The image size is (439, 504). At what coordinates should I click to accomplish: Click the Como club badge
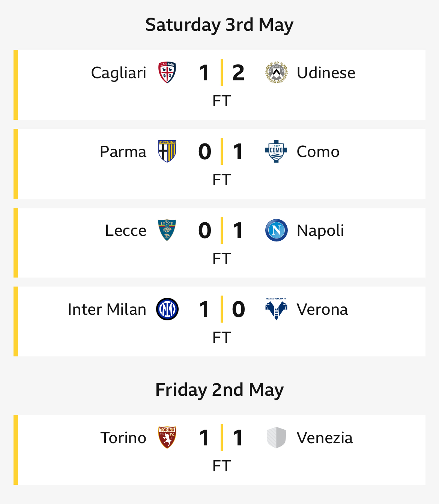pos(276,151)
